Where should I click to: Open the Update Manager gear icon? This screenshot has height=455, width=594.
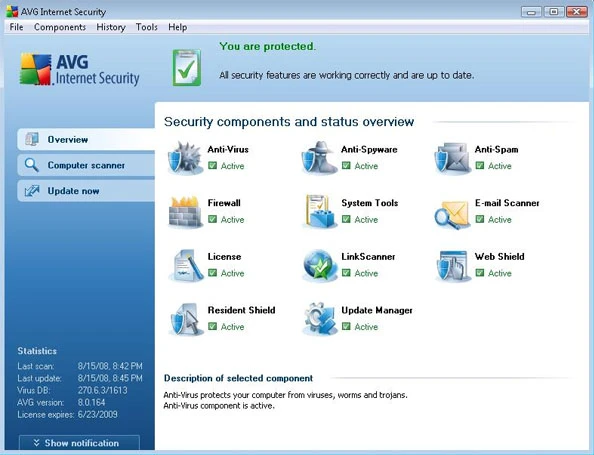point(320,319)
